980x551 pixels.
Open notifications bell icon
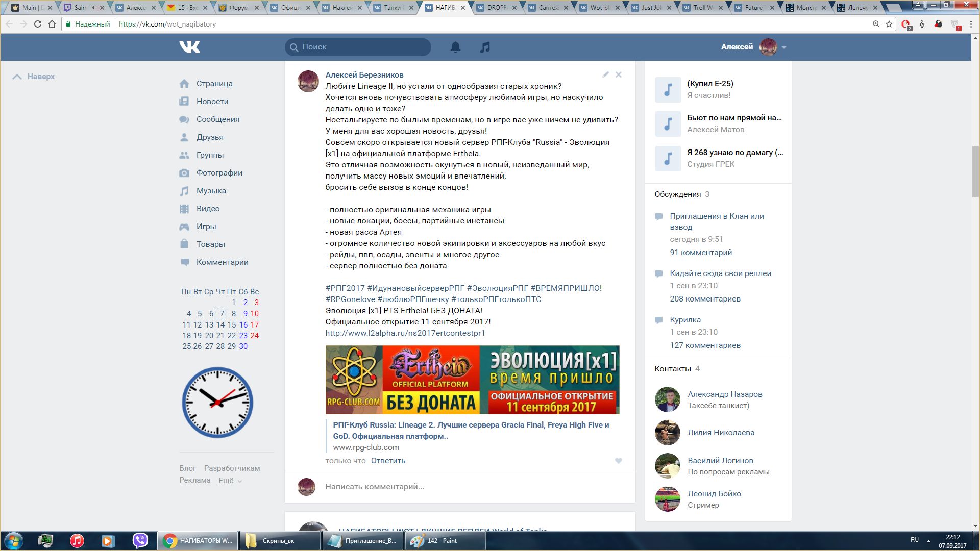455,47
